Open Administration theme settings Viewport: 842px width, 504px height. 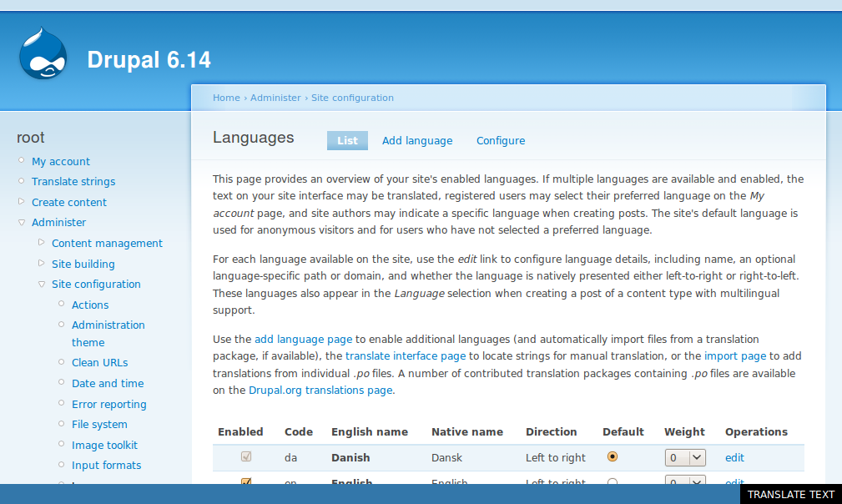click(108, 333)
